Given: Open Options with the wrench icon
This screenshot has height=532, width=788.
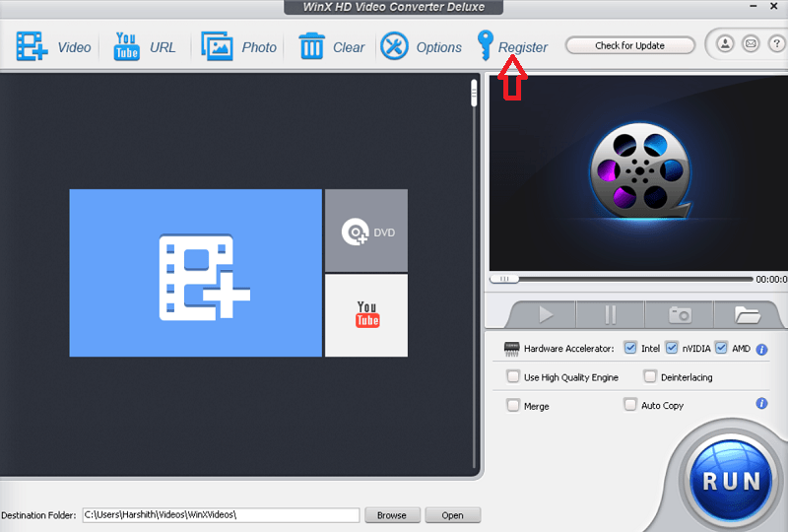Looking at the screenshot, I should click(394, 46).
